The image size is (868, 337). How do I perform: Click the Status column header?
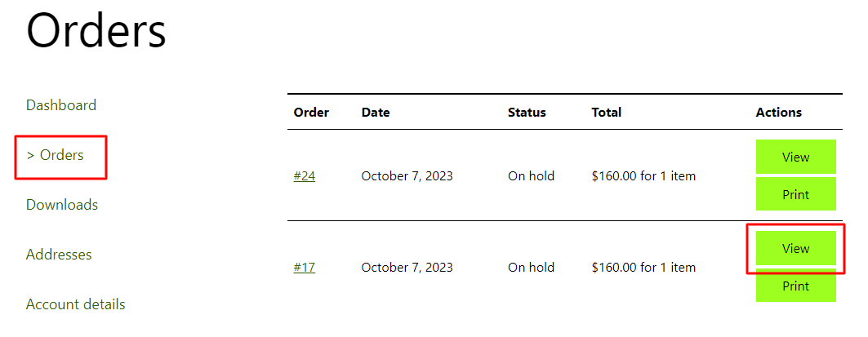(527, 113)
